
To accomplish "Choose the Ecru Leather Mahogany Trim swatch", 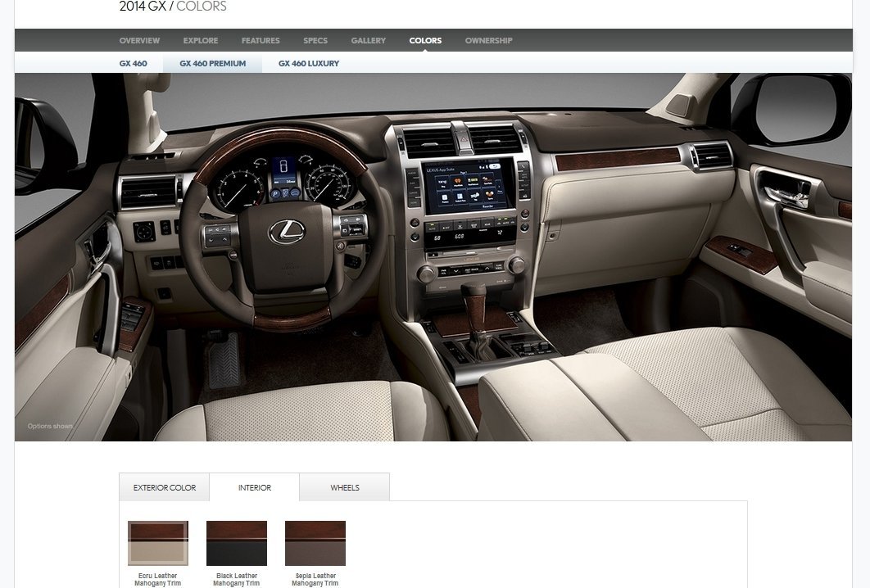I will (x=158, y=543).
